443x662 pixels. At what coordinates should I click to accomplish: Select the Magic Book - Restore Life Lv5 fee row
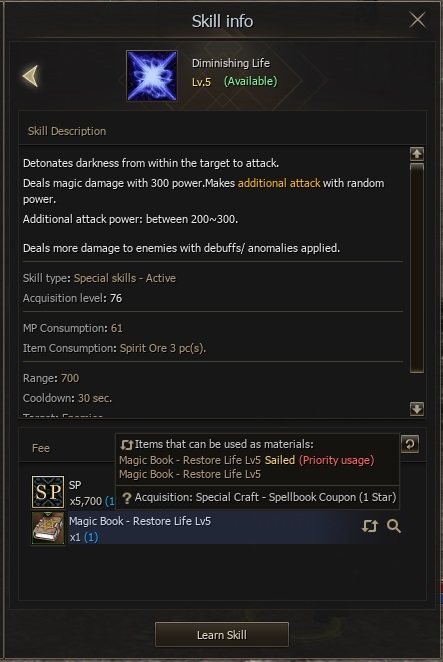pyautogui.click(x=216, y=528)
